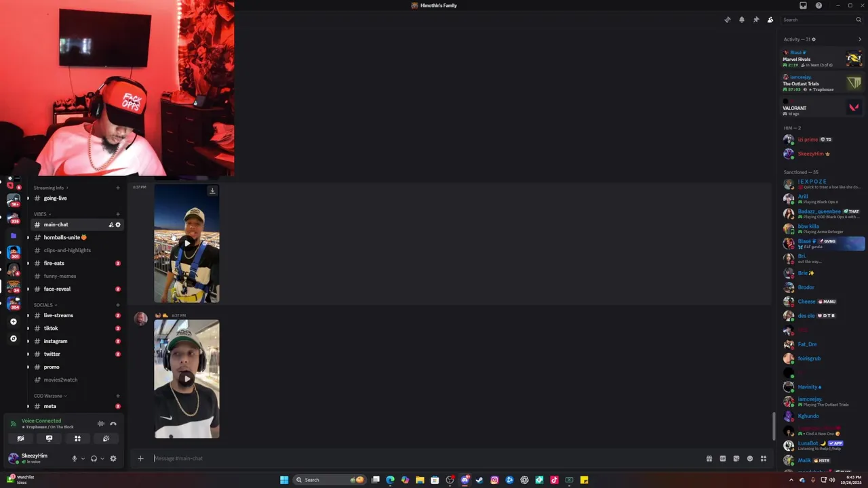
Task: Open SkeezyHim member profile in list
Action: pyautogui.click(x=822, y=154)
